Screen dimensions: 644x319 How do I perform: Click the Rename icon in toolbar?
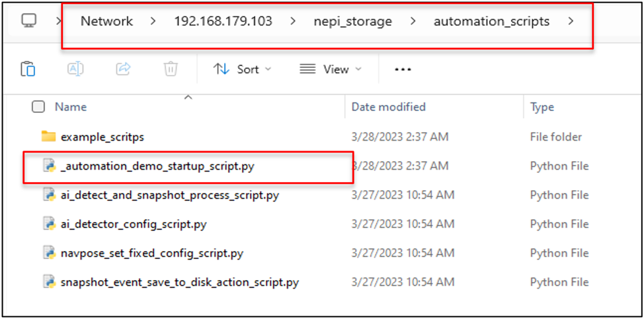75,69
